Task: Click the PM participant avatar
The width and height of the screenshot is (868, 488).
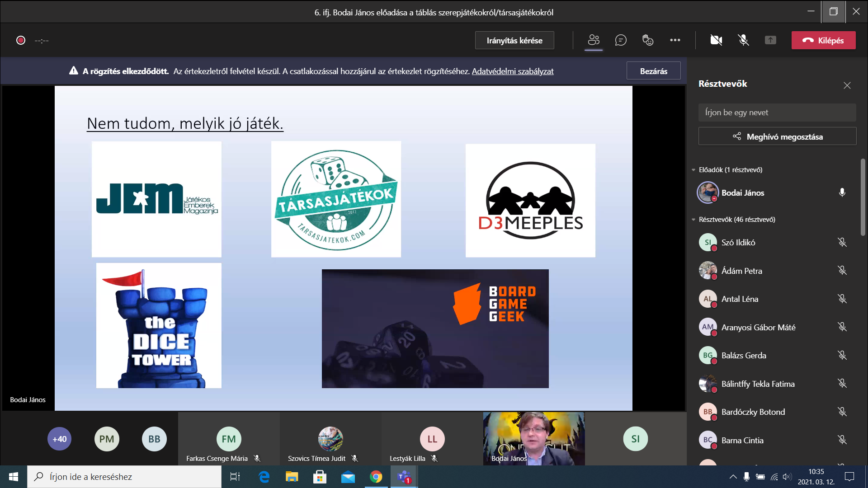Action: tap(107, 439)
